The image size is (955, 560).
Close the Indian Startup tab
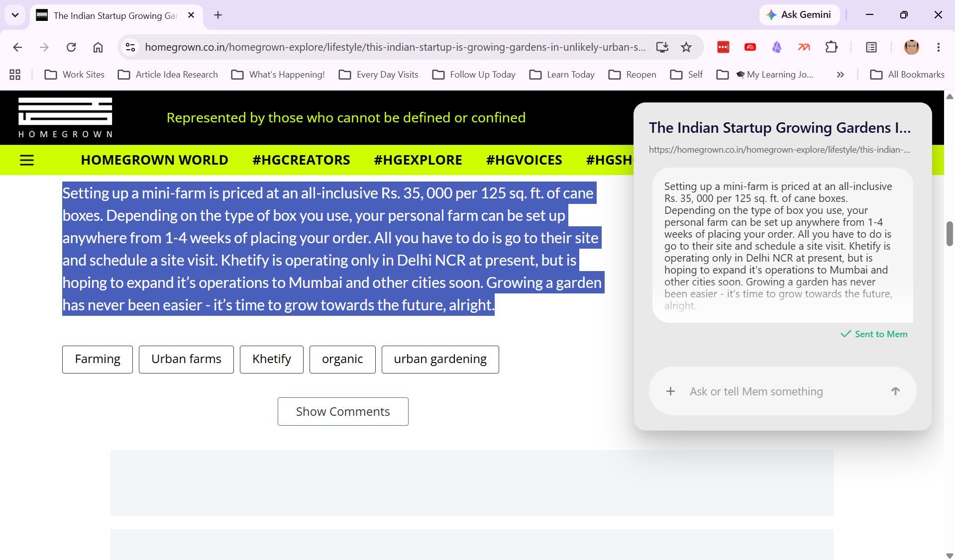pos(191,15)
